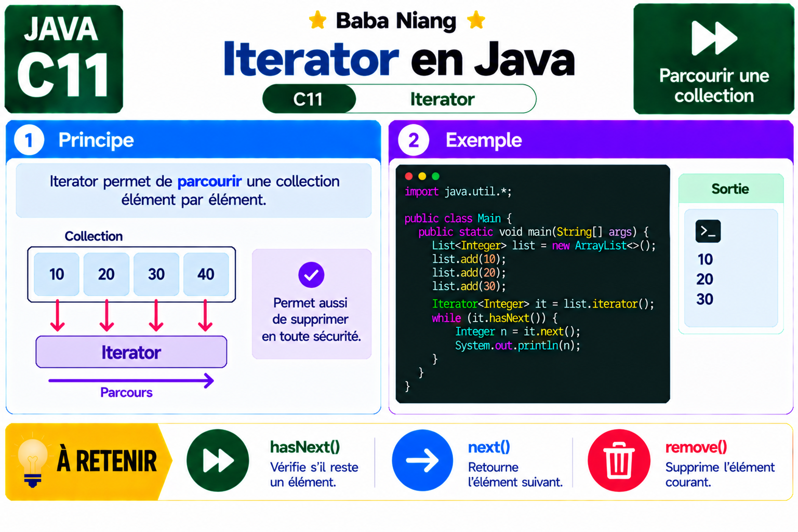This screenshot has height=532, width=798.
Task: Click the Parcours label under the arrow
Action: (x=126, y=392)
